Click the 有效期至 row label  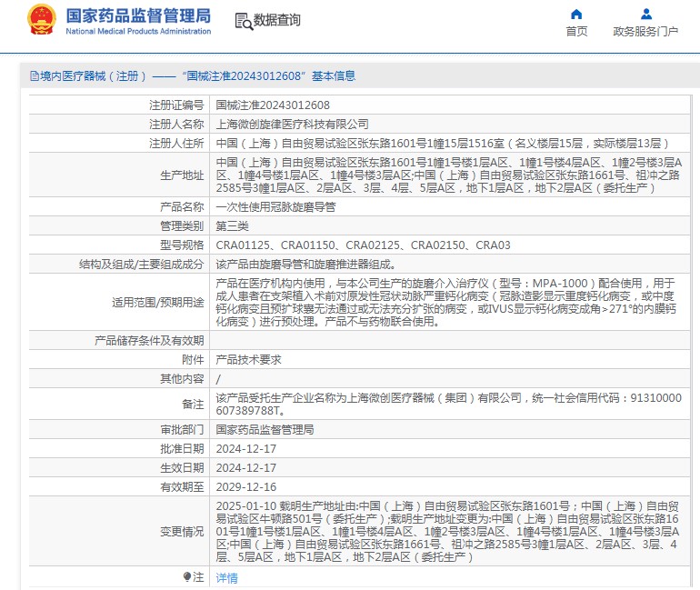pos(182,487)
